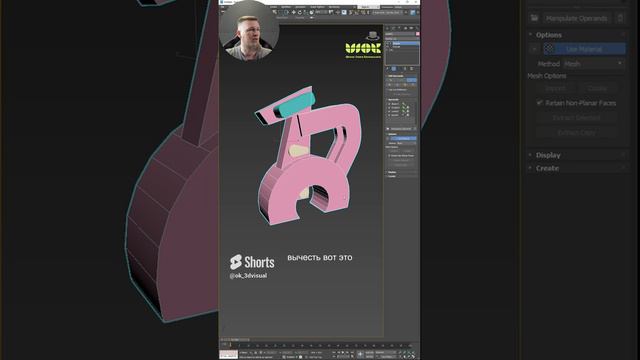Select the Move tool in the 3ds Max toolbar
The image size is (640, 360).
click(294, 12)
